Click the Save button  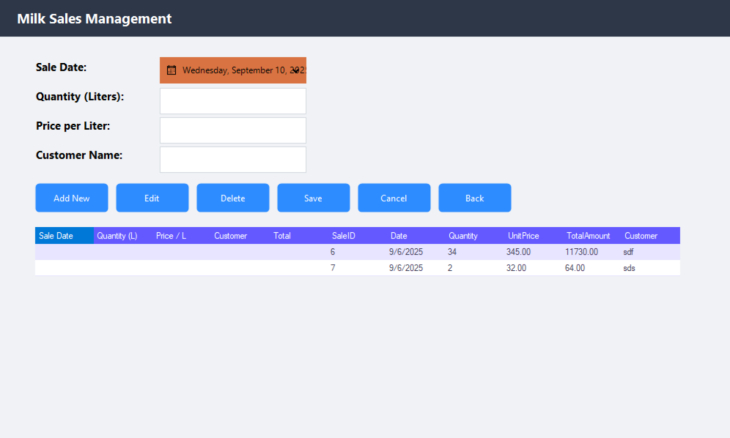point(313,198)
